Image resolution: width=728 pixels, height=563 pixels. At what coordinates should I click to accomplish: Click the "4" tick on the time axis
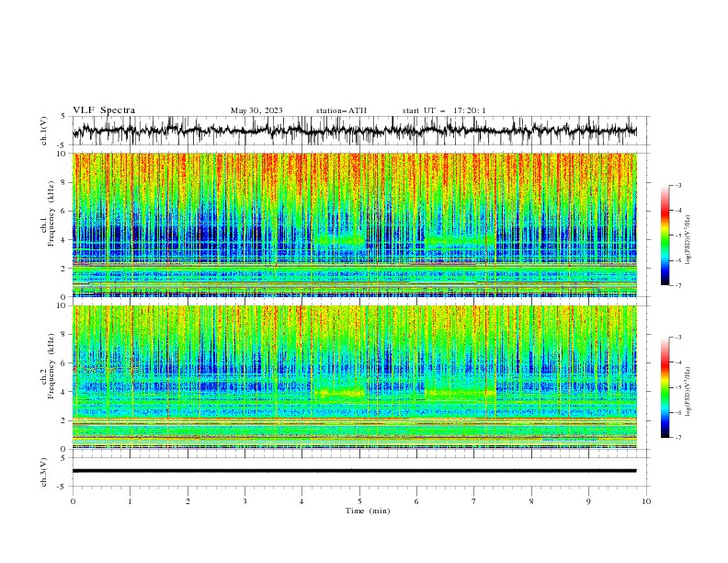(x=301, y=501)
